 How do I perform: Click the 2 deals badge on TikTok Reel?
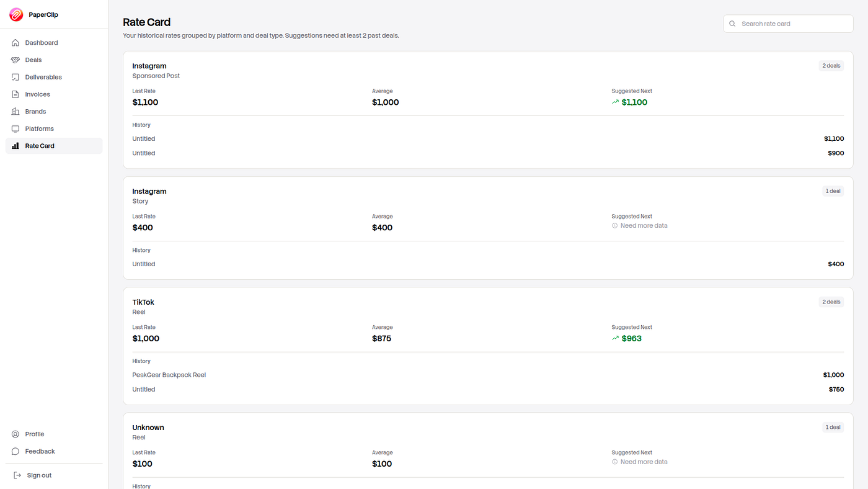[x=831, y=302]
